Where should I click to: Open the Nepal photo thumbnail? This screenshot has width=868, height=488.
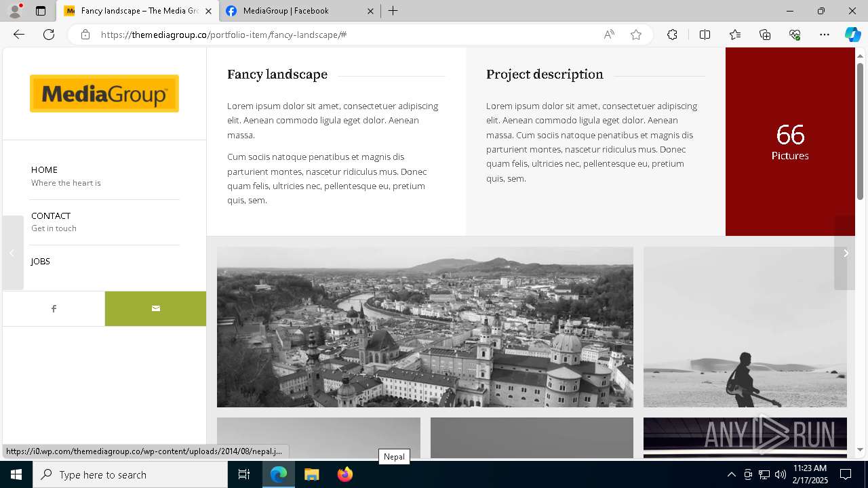319,437
